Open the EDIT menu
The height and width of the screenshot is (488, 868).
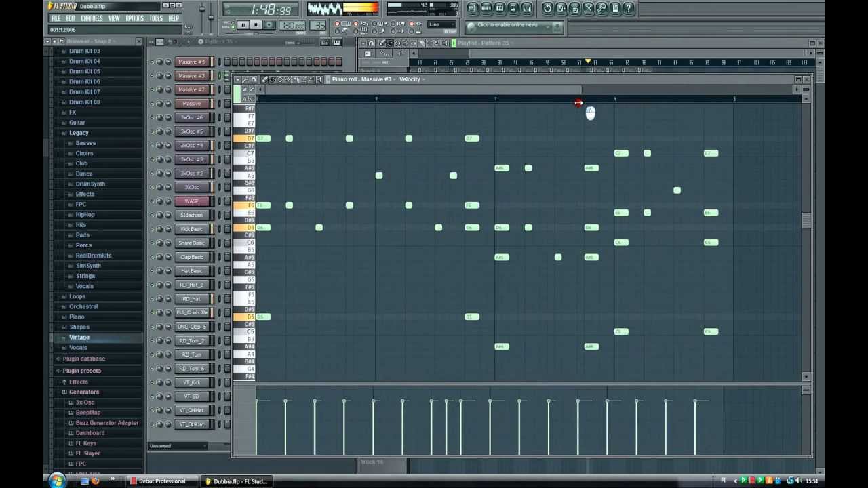click(71, 18)
